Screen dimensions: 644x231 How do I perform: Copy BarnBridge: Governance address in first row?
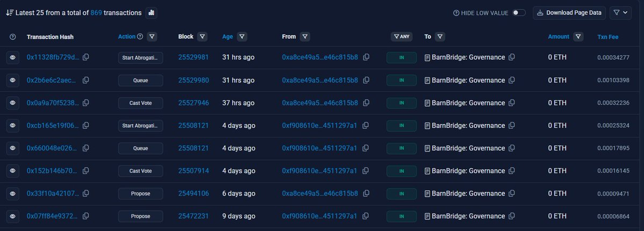pyautogui.click(x=512, y=57)
